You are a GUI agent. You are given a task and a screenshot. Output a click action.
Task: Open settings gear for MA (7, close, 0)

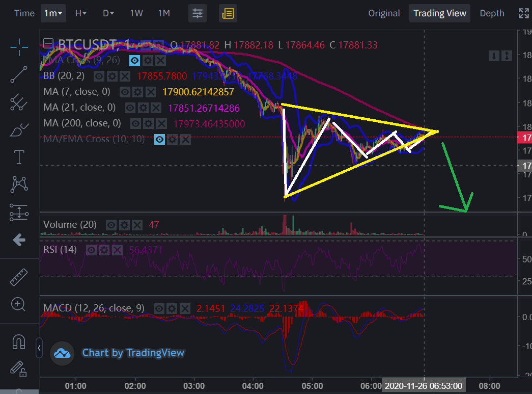click(138, 92)
